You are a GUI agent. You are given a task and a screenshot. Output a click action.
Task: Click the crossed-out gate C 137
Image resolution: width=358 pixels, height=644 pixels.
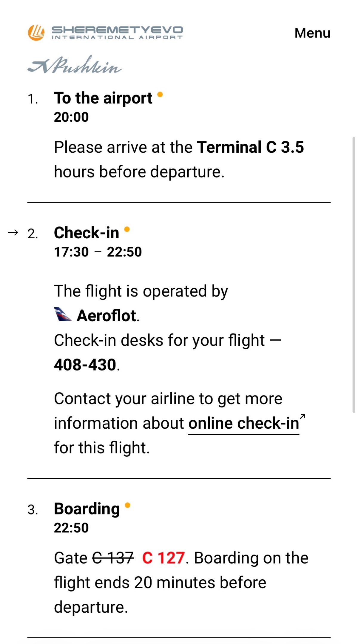pyautogui.click(x=113, y=558)
